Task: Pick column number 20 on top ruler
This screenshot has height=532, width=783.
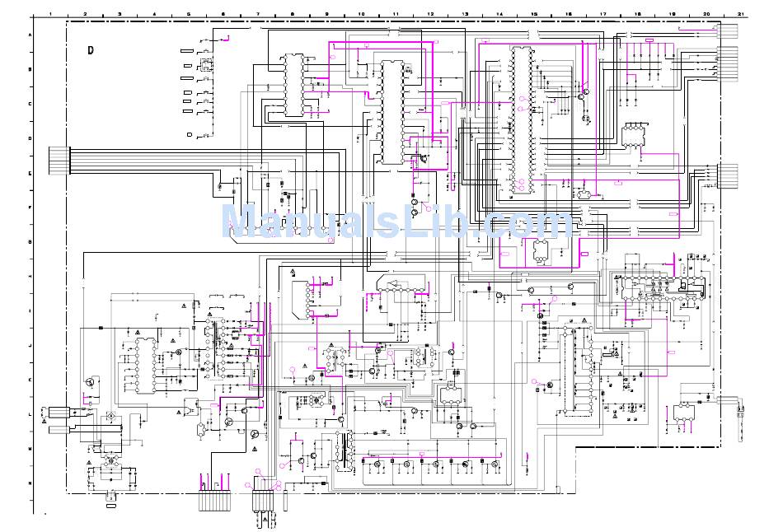Action: tap(706, 14)
